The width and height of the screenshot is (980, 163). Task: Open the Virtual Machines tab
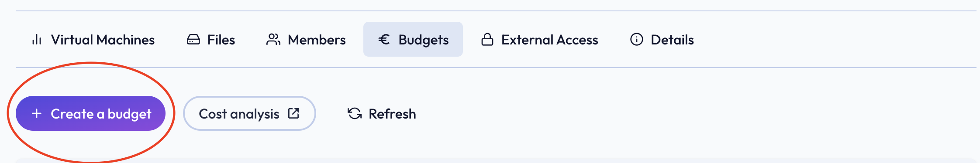pyautogui.click(x=93, y=40)
